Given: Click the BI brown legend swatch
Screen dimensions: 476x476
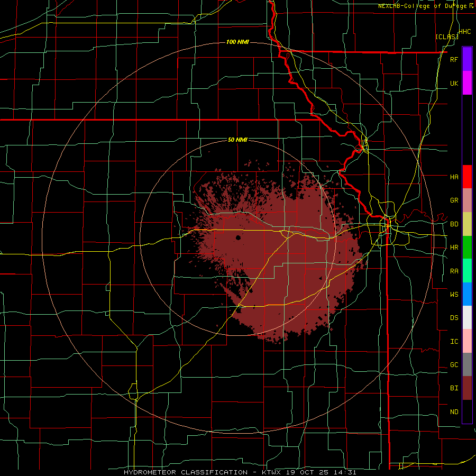Looking at the screenshot, I should 467,388.
